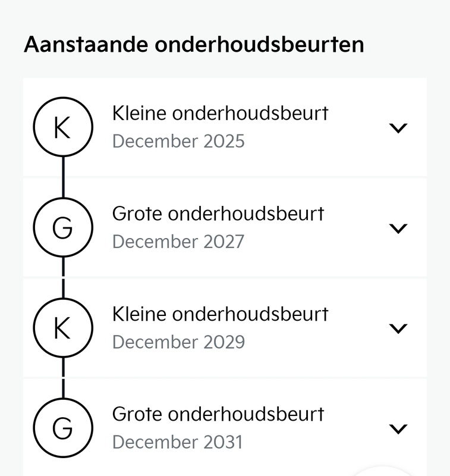Open the chevron for December 2029 maintenance
Image resolution: width=450 pixels, height=476 pixels.
coord(398,328)
